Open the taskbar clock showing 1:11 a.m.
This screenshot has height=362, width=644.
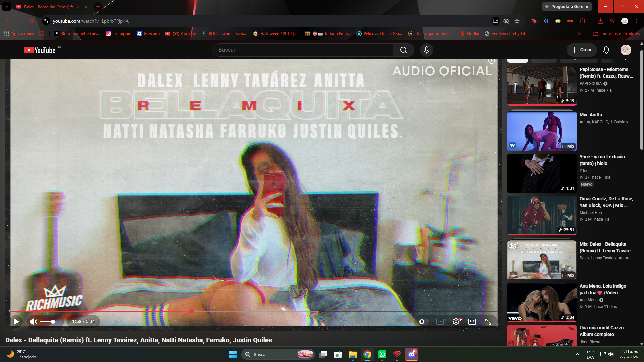[629, 354]
